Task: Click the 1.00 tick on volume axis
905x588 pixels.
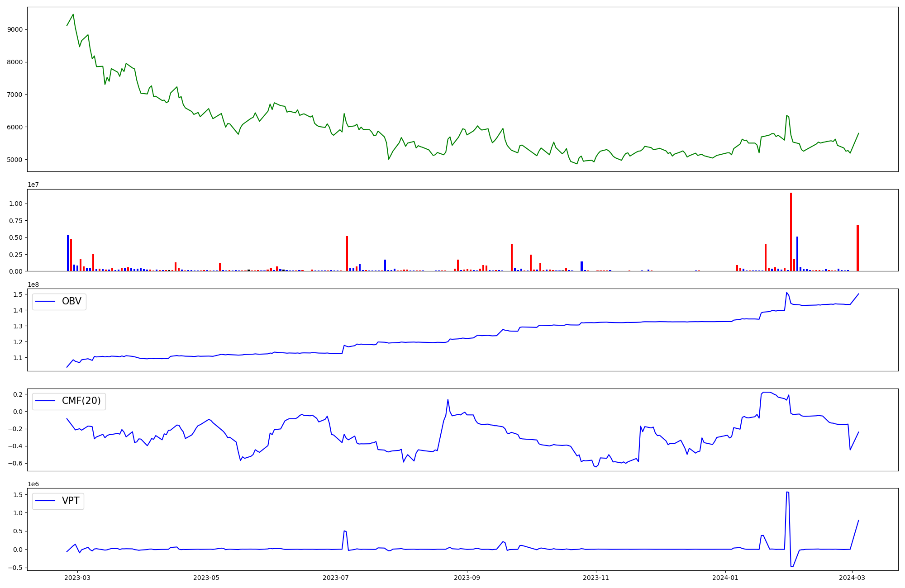Action: click(16, 204)
